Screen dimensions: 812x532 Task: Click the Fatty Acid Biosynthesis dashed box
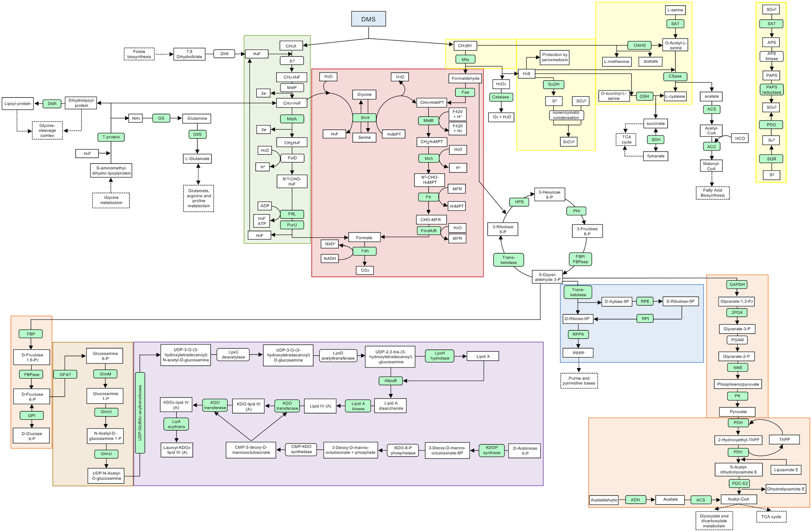(712, 193)
